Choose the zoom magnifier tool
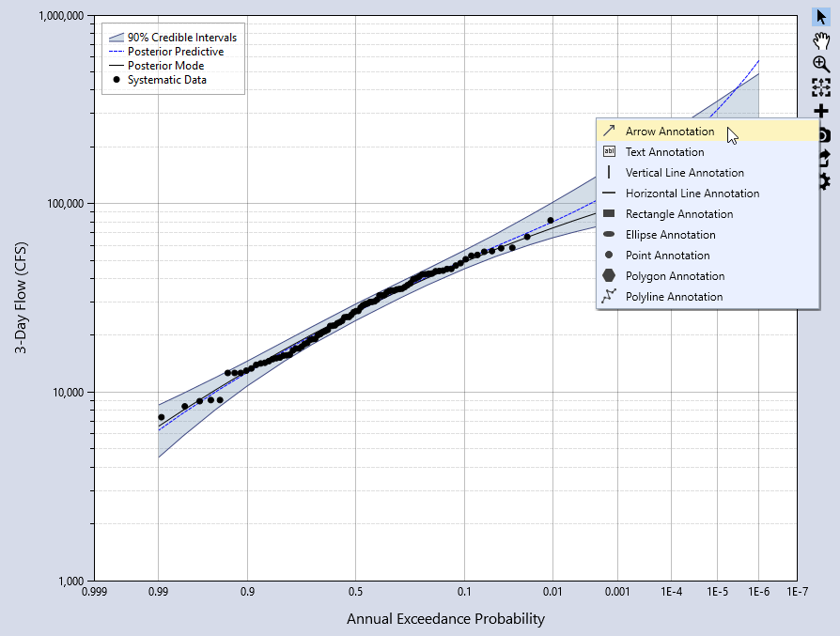This screenshot has width=840, height=636. click(x=821, y=64)
